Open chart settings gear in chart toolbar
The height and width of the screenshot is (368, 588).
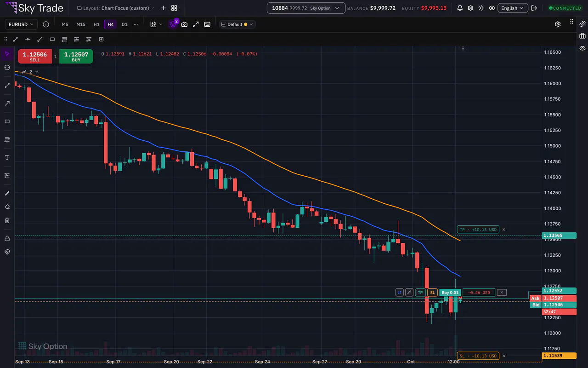pos(558,24)
